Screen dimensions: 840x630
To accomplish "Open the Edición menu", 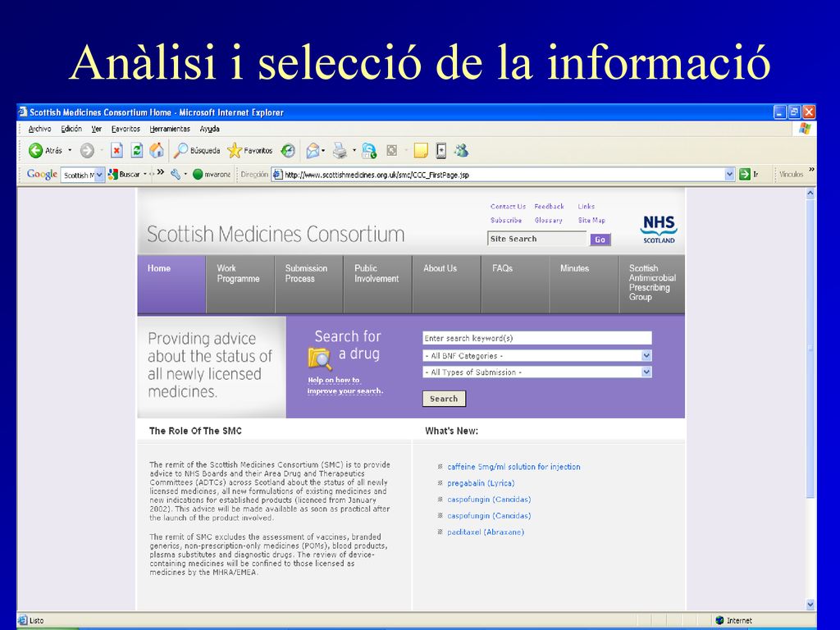I will [71, 129].
